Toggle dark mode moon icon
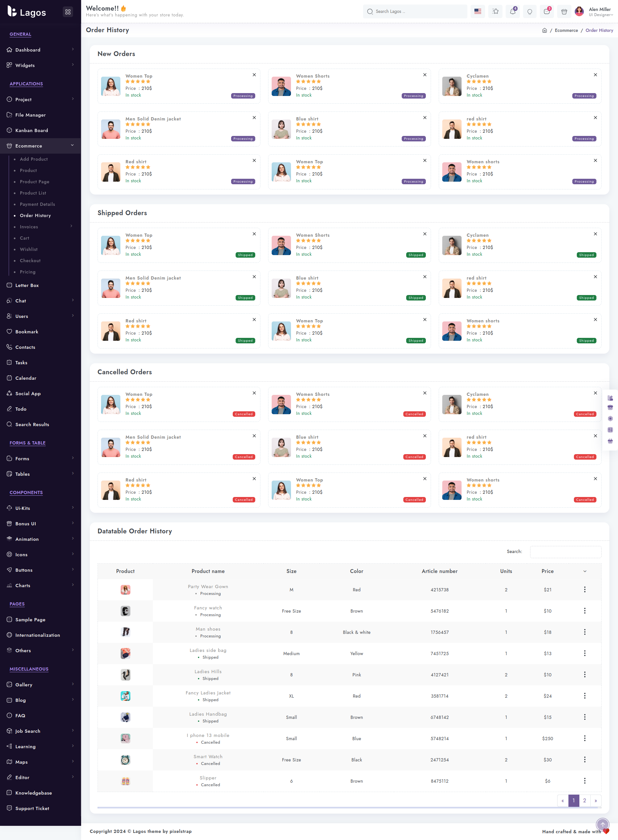This screenshot has height=840, width=618. [x=530, y=12]
